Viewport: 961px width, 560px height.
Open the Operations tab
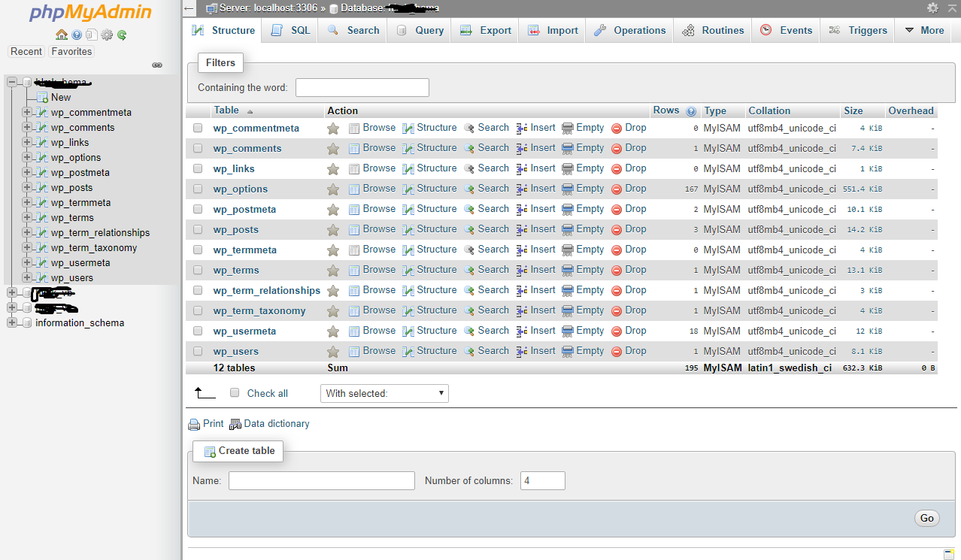629,31
